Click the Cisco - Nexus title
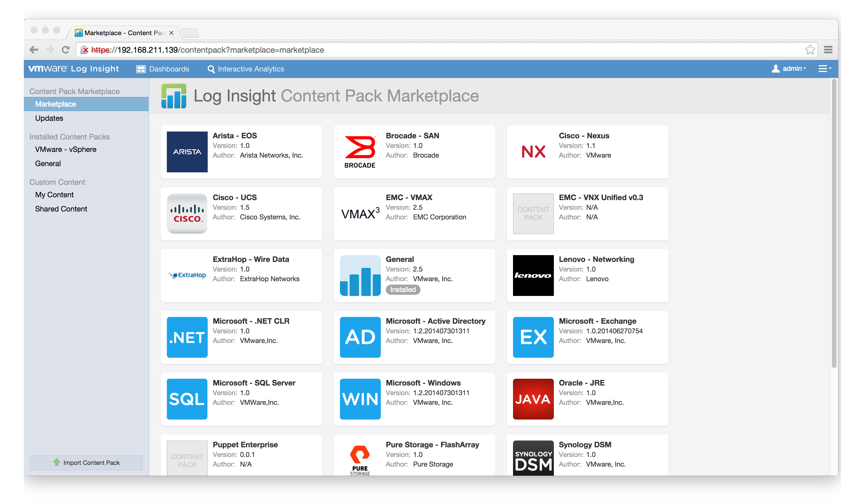The height and width of the screenshot is (504, 862). (584, 136)
